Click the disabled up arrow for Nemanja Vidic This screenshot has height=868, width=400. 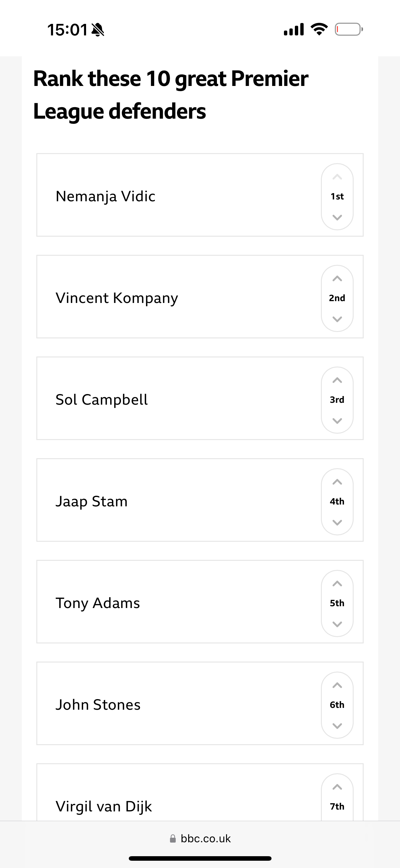[x=337, y=177]
